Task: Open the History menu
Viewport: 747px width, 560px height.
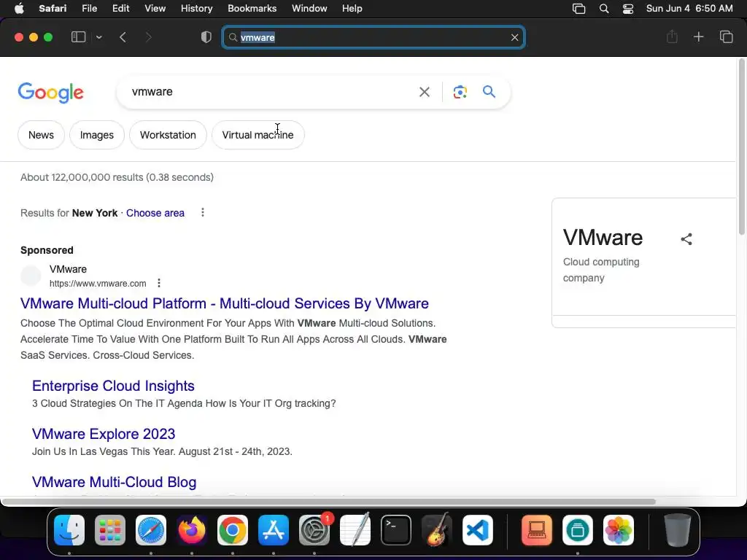Action: point(196,9)
